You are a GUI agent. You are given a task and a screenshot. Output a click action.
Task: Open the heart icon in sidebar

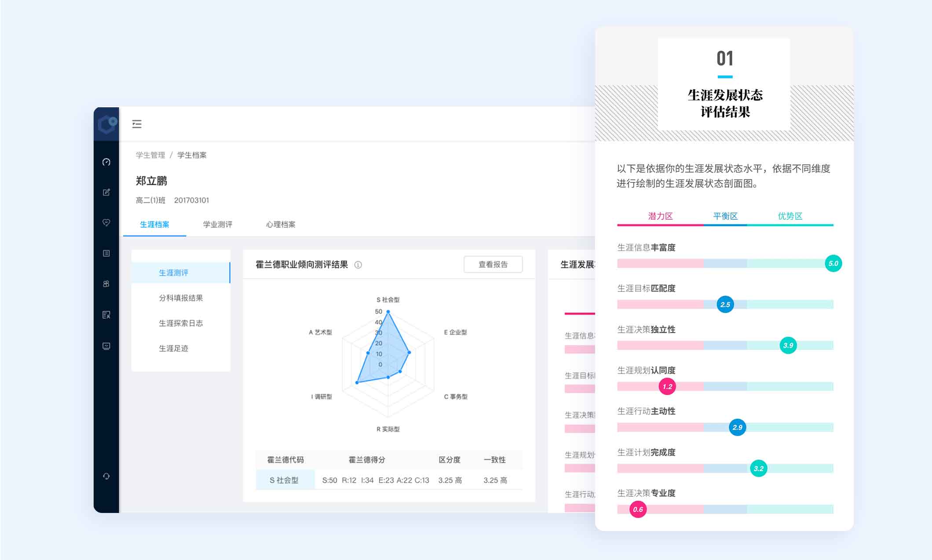click(106, 222)
